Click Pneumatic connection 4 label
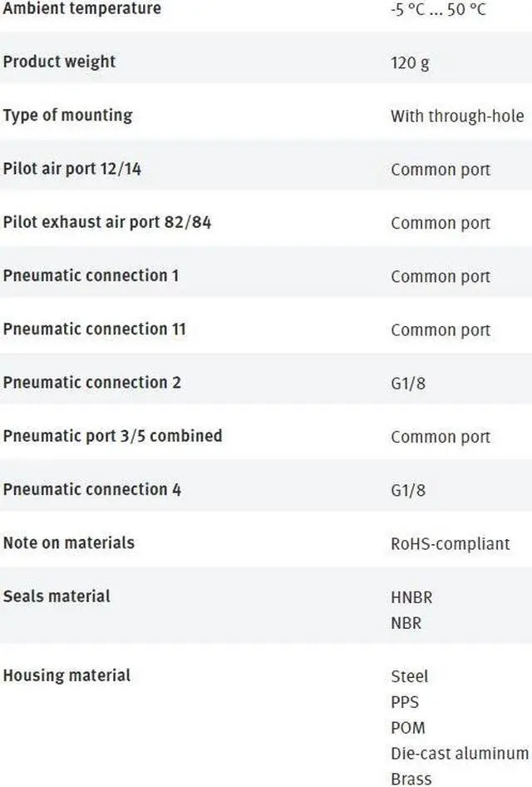Screen dimensions: 532x787 91,489
